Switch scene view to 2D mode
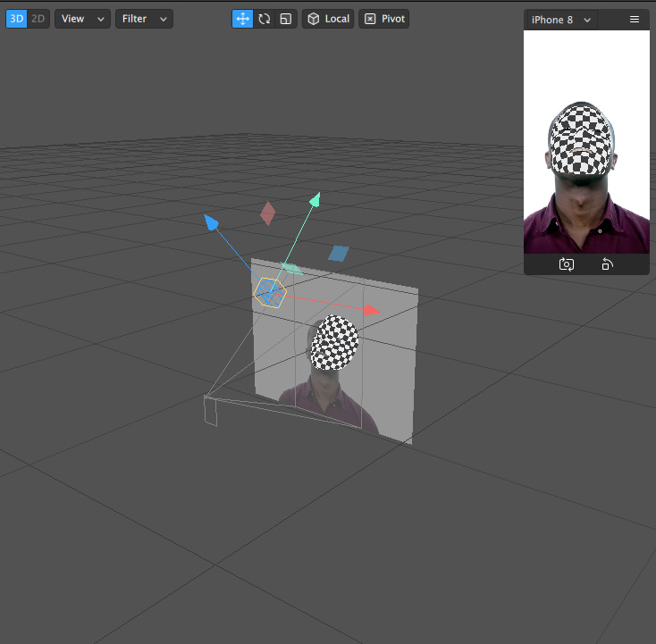 point(38,19)
